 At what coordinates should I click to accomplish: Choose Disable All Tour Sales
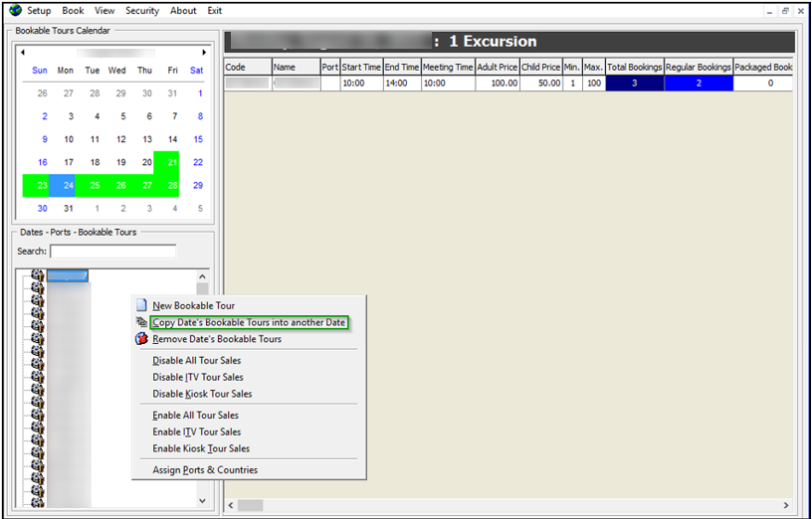point(196,361)
